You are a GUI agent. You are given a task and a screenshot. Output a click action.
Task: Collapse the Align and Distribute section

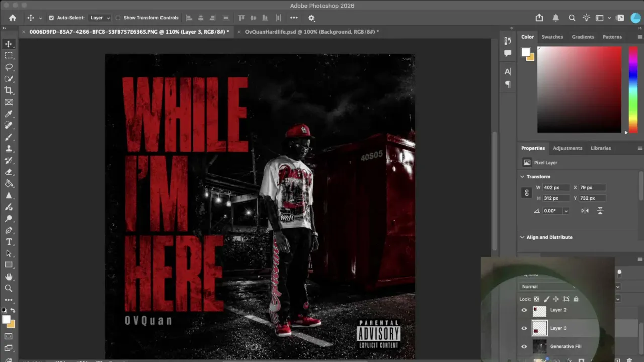point(522,237)
